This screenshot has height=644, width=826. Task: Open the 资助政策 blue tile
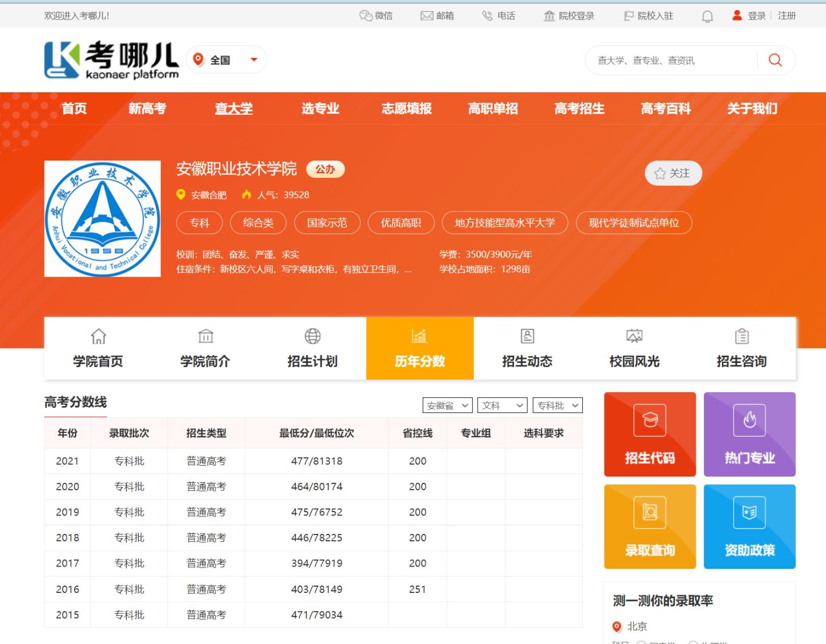(x=750, y=526)
